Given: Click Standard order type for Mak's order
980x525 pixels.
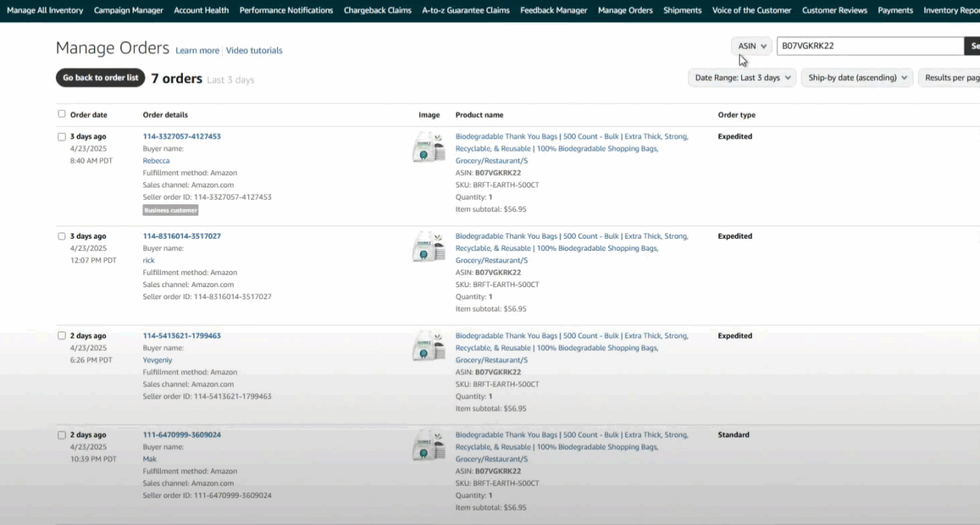Looking at the screenshot, I should click(733, 435).
